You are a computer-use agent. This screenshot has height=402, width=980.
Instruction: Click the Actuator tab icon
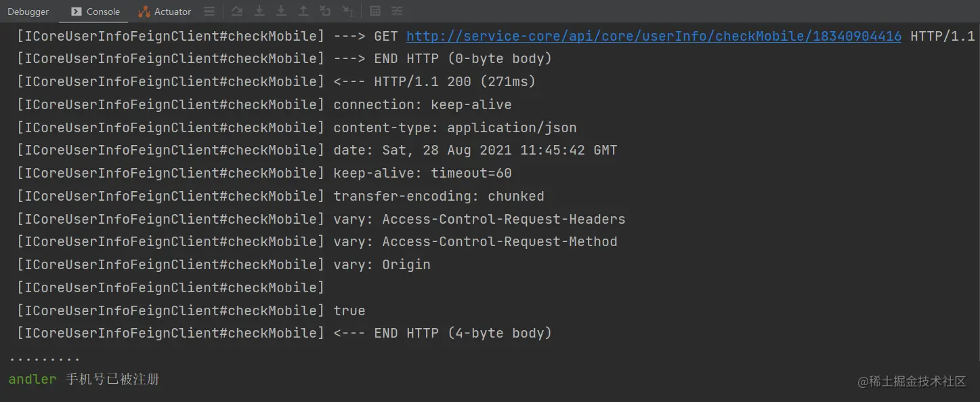point(144,12)
